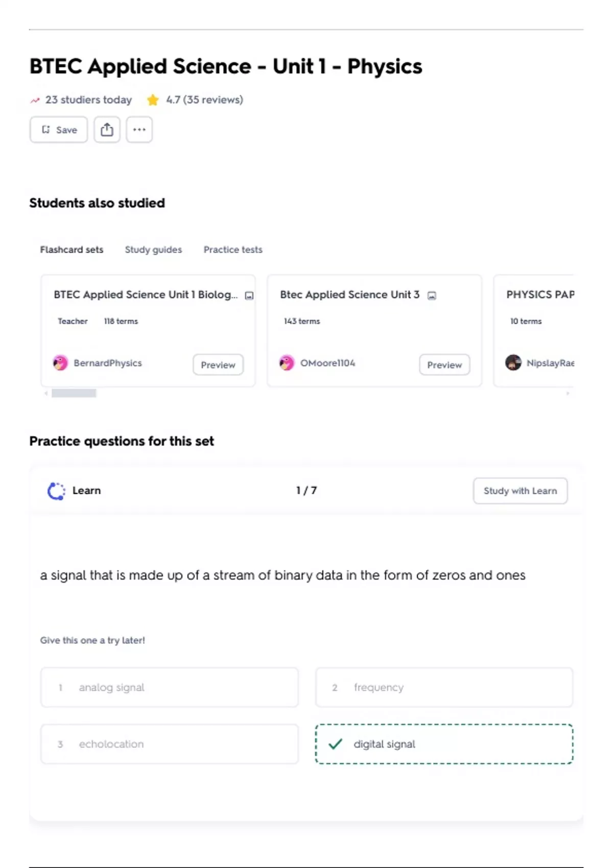
Task: Click Study with Learn button
Action: [520, 491]
